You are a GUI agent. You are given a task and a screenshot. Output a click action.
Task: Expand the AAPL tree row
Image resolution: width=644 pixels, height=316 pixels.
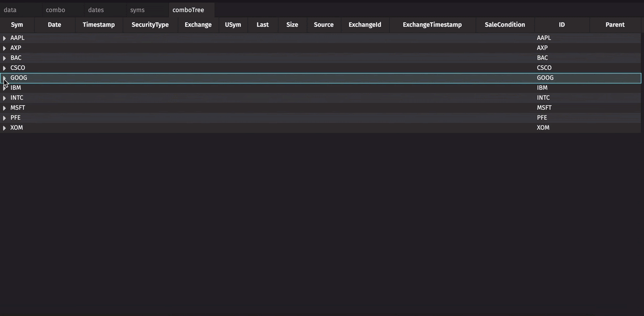coord(4,38)
